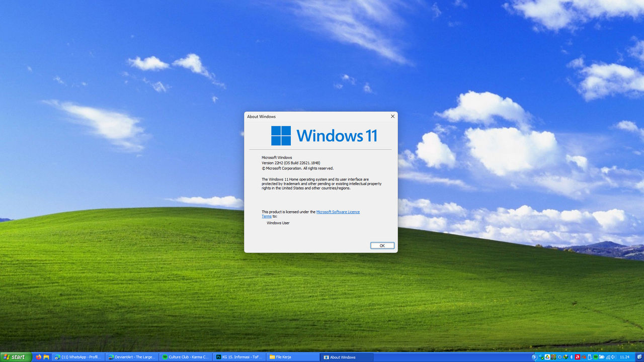The height and width of the screenshot is (362, 644).
Task: Open volume speaker tray icon
Action: click(613, 357)
